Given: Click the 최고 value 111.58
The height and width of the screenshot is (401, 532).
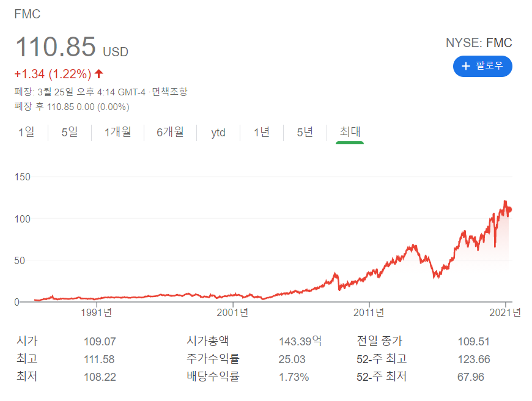Looking at the screenshot, I should click(100, 359).
